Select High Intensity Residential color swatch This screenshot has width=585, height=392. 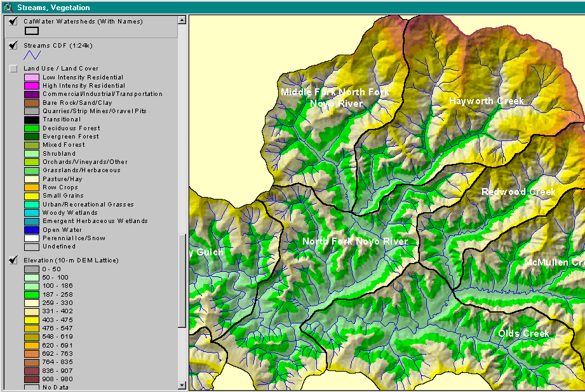(x=32, y=86)
